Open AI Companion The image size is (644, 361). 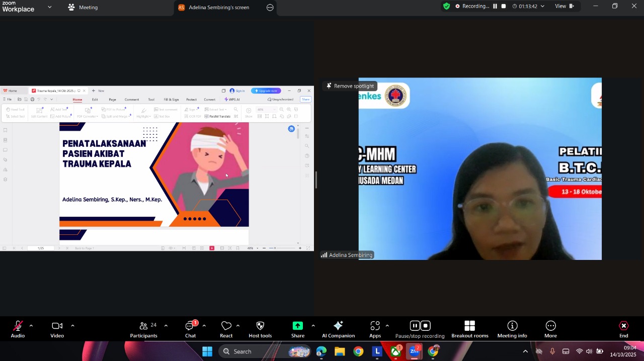coord(338,329)
